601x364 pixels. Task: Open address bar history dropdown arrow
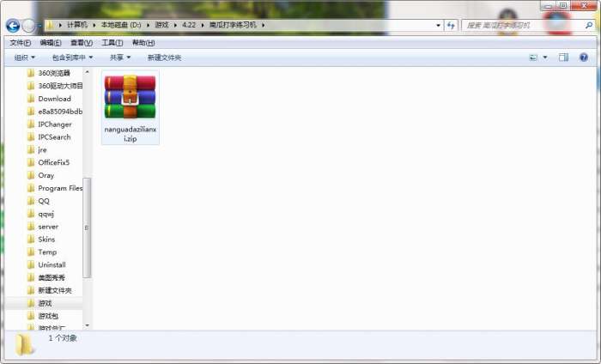point(438,26)
